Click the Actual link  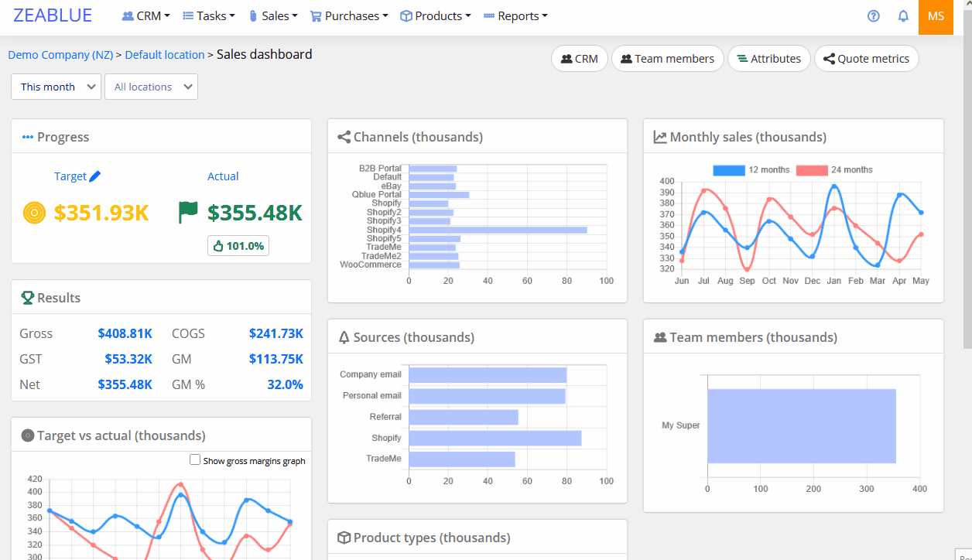coord(223,176)
